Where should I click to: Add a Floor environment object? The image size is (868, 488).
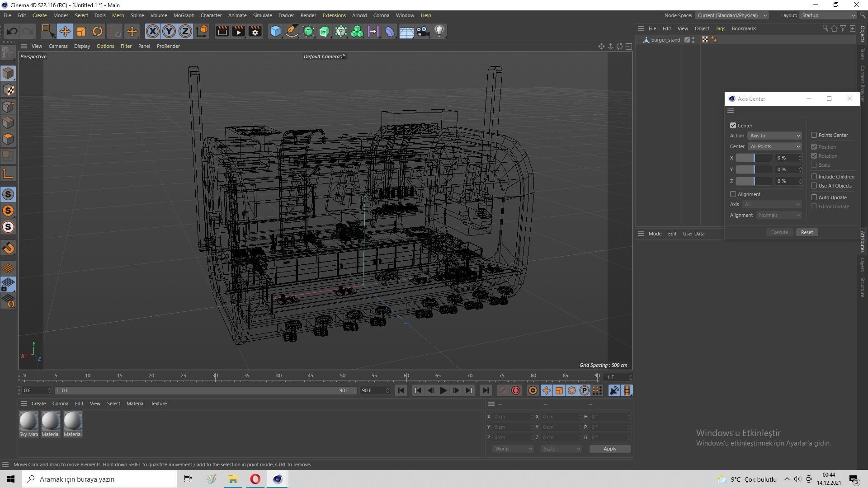click(x=406, y=31)
